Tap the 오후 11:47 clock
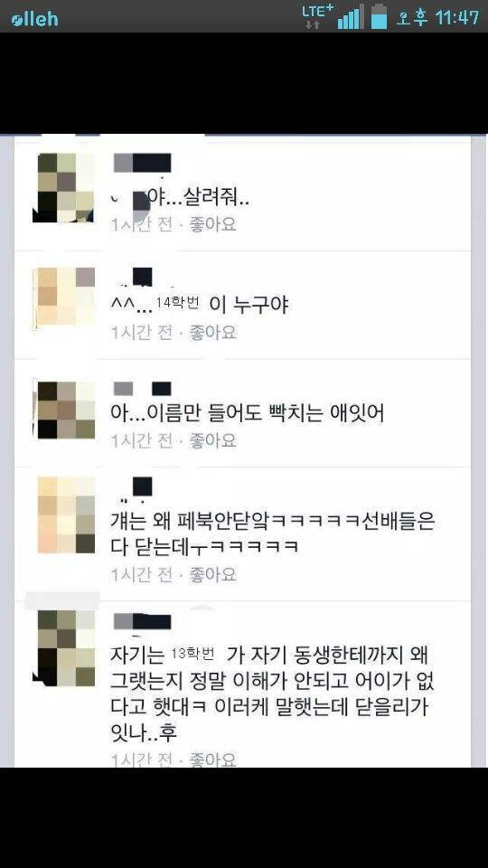Viewport: 488px width, 868px height. (x=437, y=18)
